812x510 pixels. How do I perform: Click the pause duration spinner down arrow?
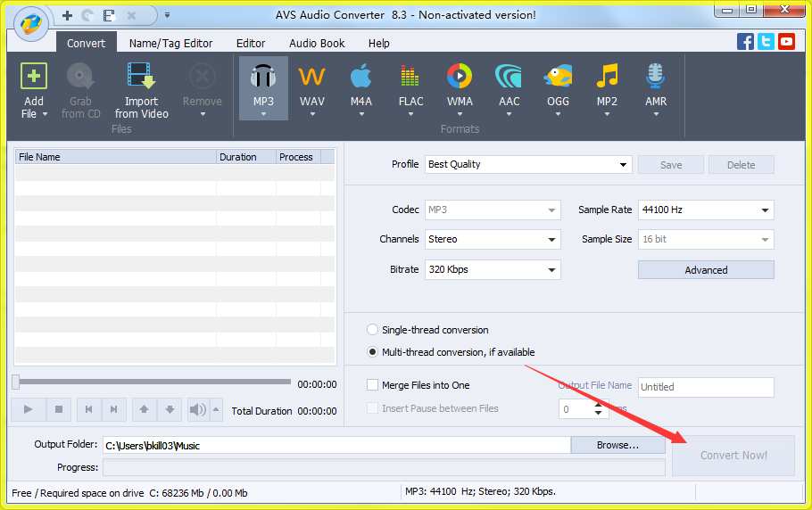click(x=598, y=413)
